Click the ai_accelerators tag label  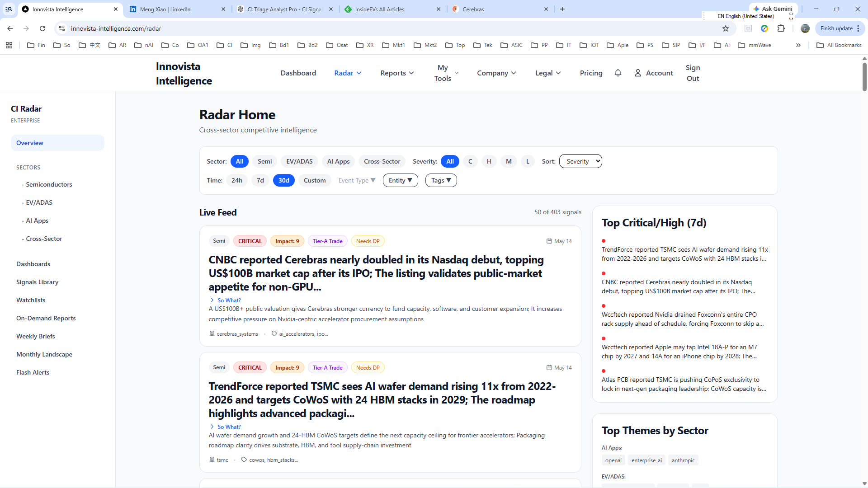[x=300, y=334]
